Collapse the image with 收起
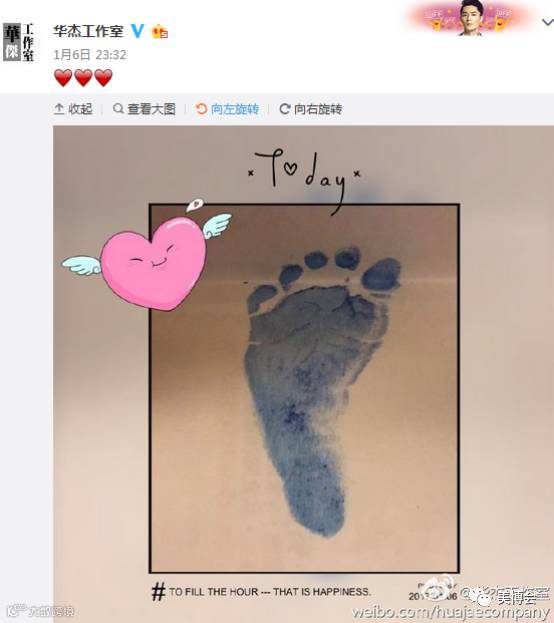The height and width of the screenshot is (623, 554). [73, 109]
